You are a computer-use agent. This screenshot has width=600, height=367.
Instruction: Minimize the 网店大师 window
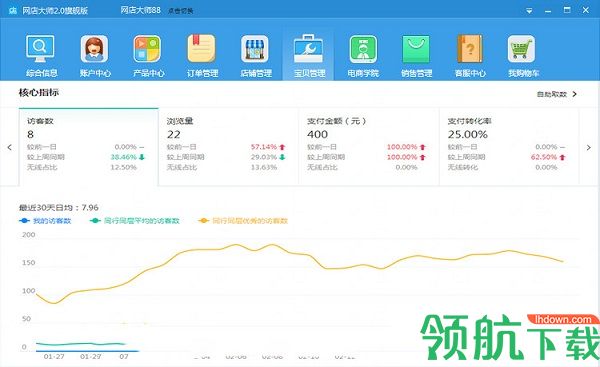pos(548,11)
